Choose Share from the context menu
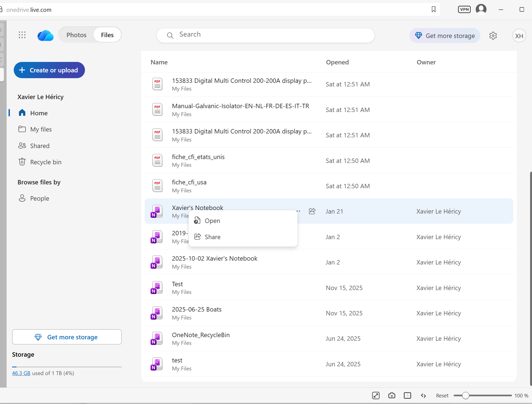 (212, 237)
